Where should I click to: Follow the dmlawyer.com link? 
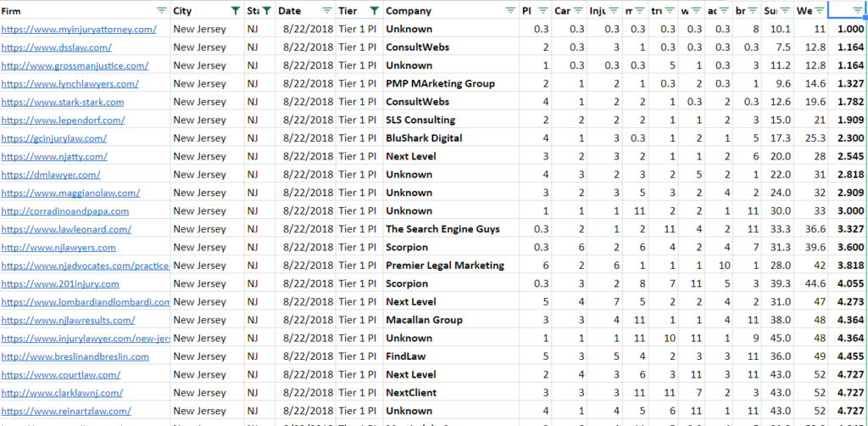(51, 175)
